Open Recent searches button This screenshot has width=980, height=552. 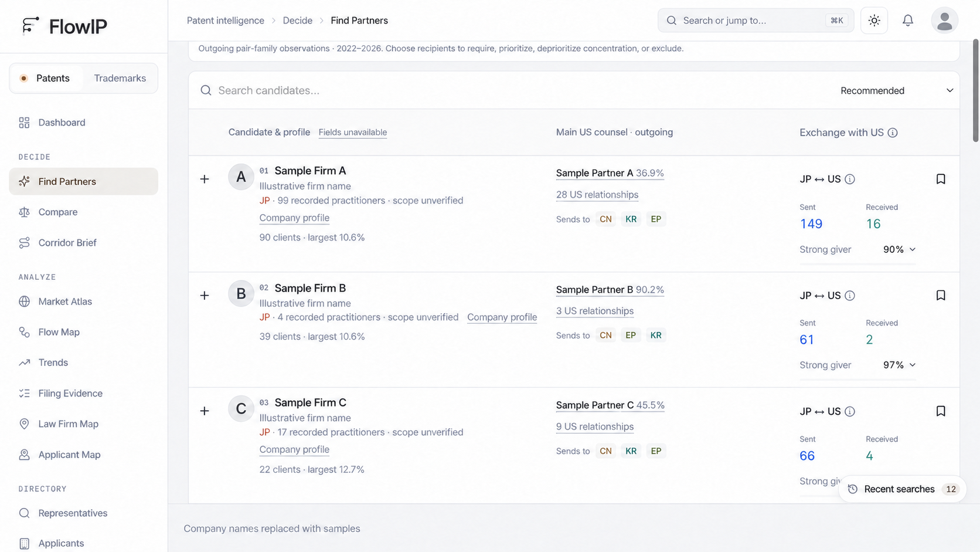pos(902,489)
